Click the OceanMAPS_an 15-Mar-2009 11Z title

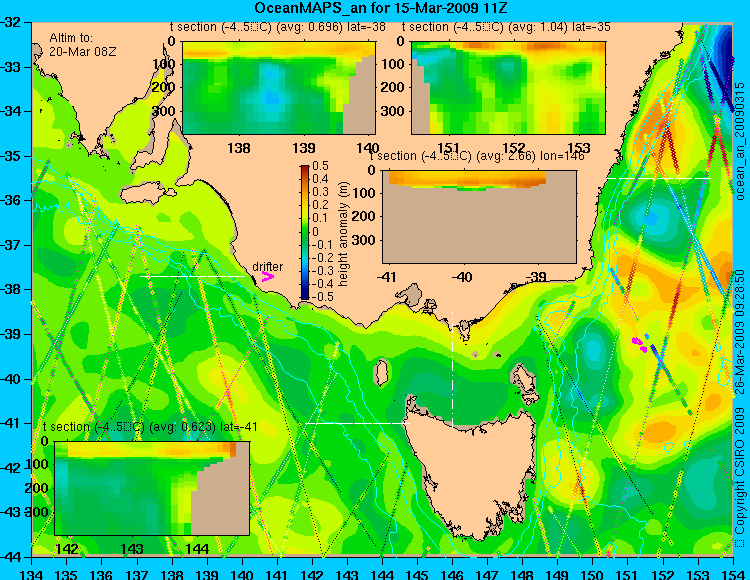pos(381,8)
